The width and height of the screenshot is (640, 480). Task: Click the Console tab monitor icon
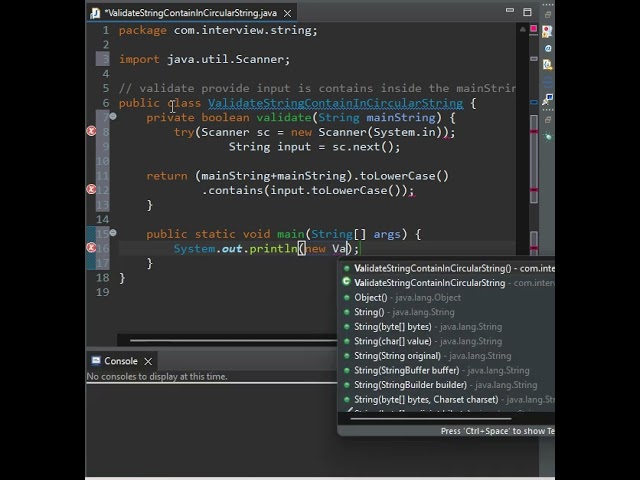tap(96, 360)
